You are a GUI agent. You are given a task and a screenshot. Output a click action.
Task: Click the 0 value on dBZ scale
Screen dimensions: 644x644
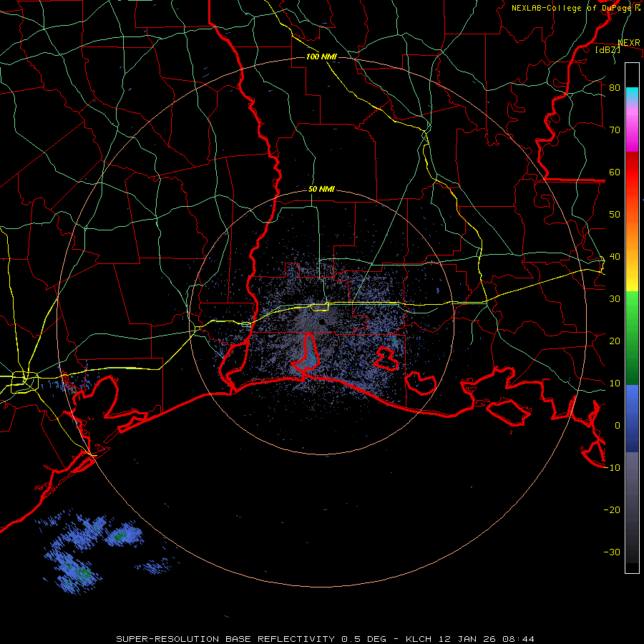coord(618,426)
